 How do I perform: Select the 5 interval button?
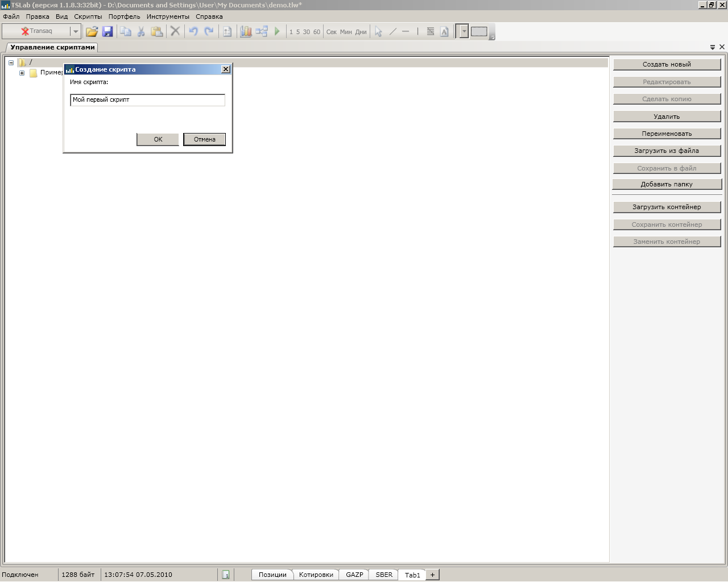tap(298, 32)
